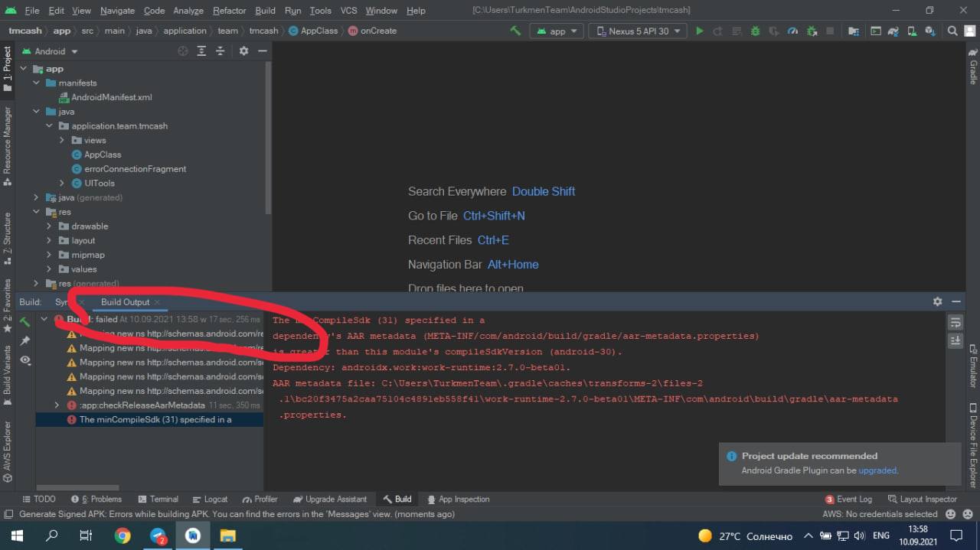
Task: Toggle the Gradle side panel
Action: tap(973, 67)
